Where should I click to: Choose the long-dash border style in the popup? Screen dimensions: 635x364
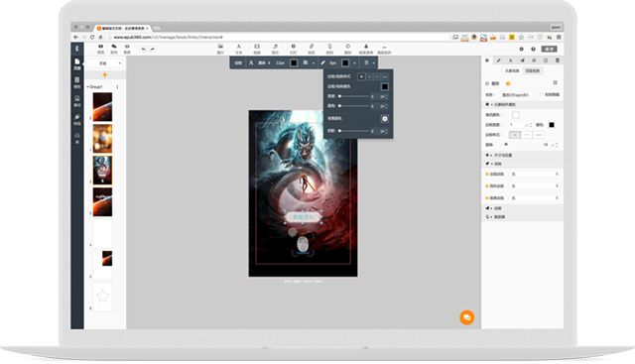point(385,76)
